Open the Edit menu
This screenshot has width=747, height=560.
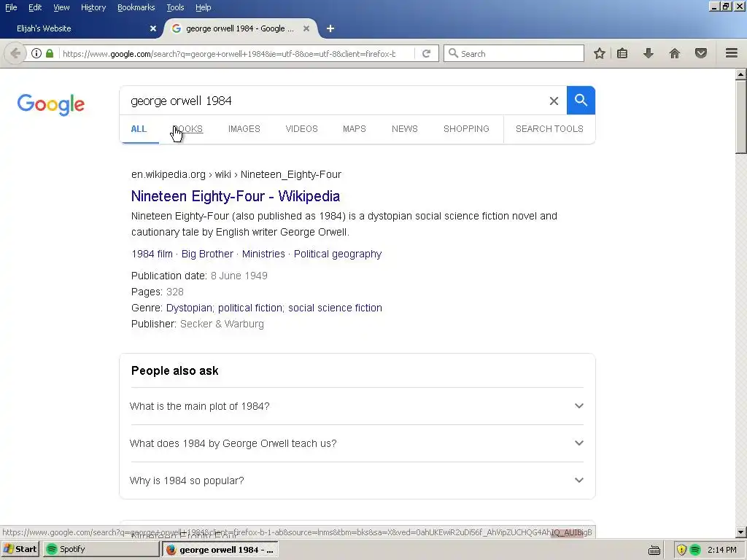(35, 7)
